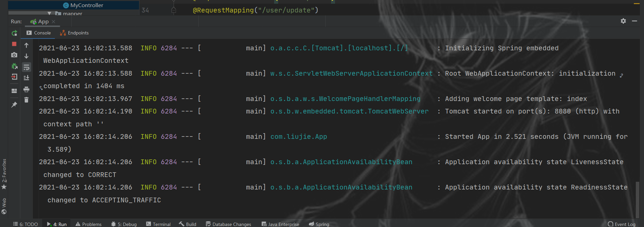Open the restore layout icon in Run toolbar
Screen dimensions: 644x227
14,91
